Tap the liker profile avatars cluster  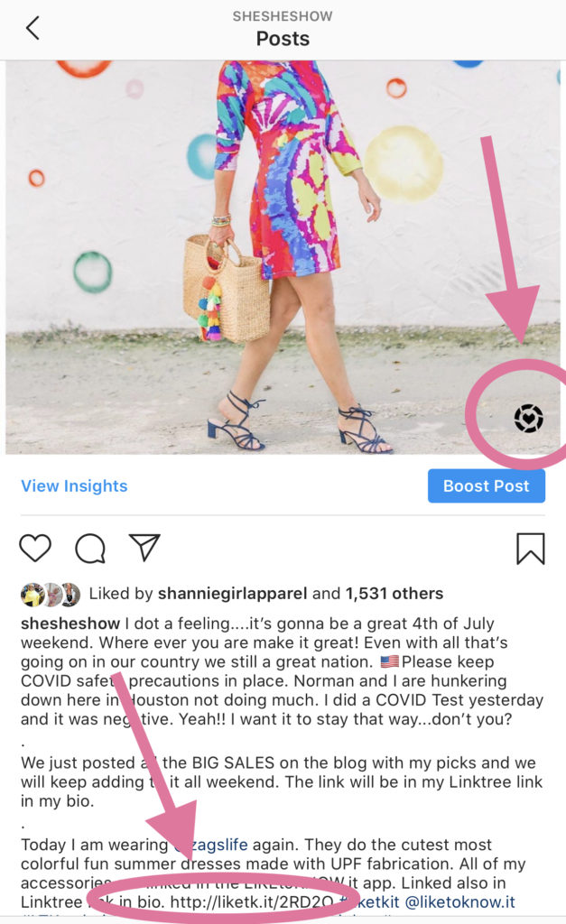click(51, 595)
